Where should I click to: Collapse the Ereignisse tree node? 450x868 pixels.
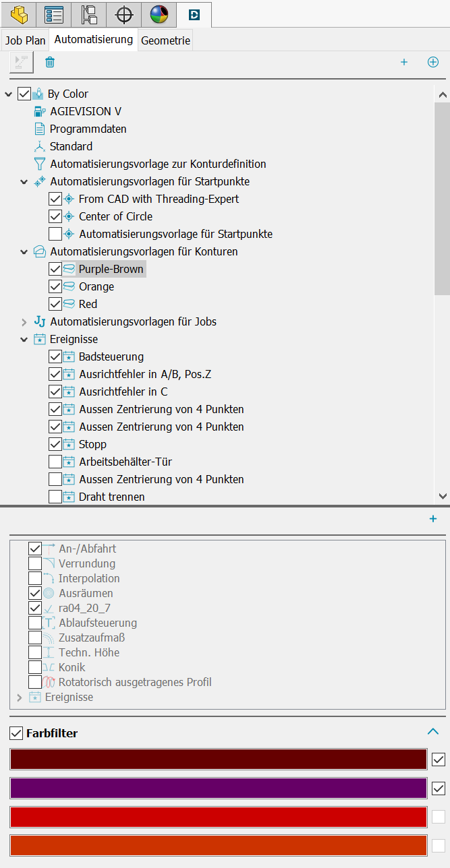(24, 339)
